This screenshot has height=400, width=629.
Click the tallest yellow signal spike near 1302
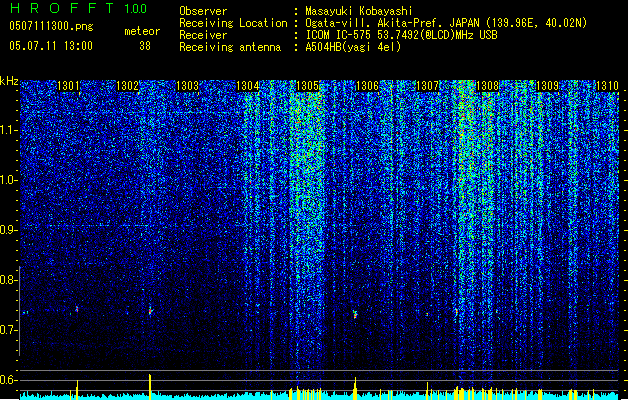(x=150, y=387)
